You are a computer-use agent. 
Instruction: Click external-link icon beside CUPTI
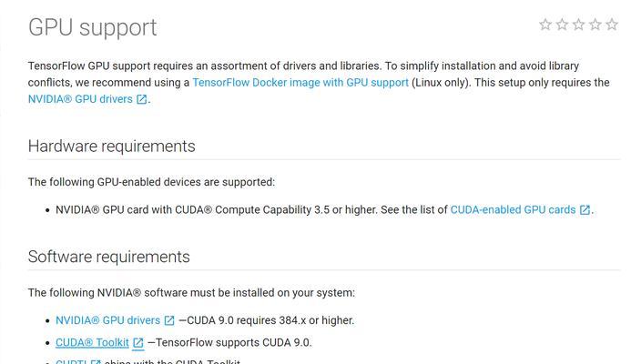point(96,362)
